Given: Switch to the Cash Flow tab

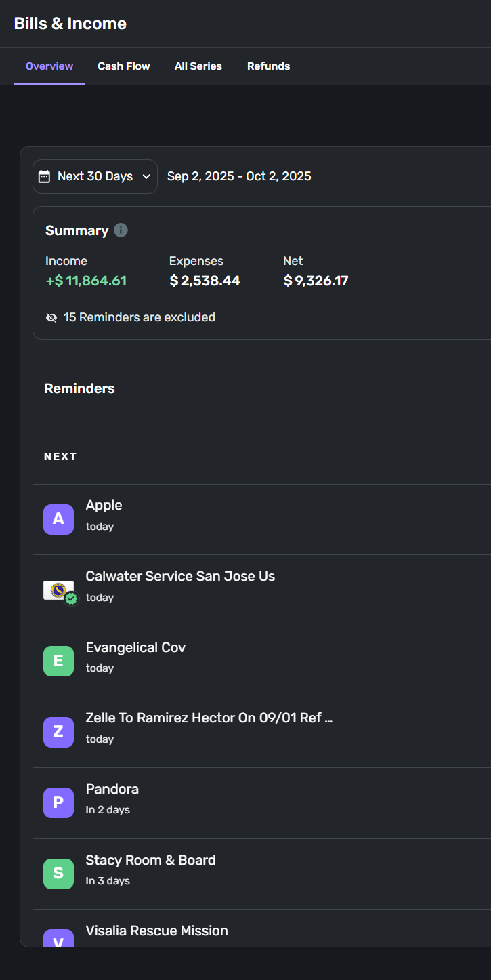Looking at the screenshot, I should pyautogui.click(x=124, y=66).
